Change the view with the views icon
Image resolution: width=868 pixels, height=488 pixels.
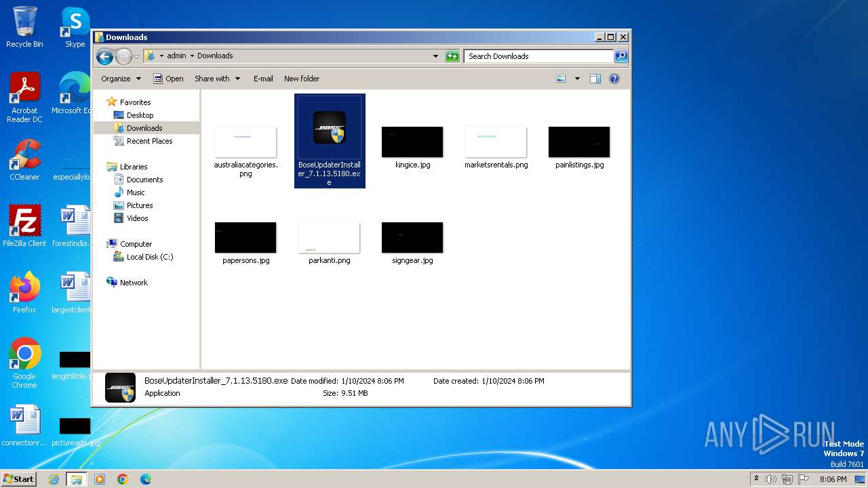click(561, 79)
